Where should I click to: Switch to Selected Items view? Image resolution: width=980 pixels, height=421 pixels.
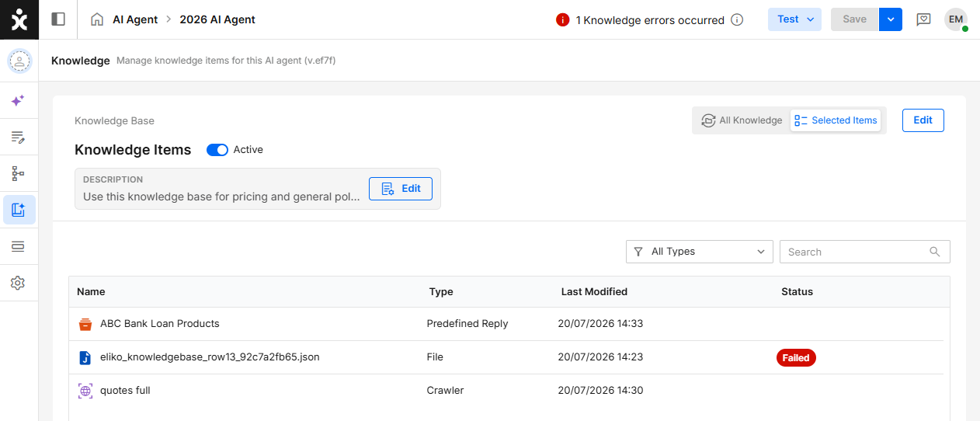click(836, 120)
